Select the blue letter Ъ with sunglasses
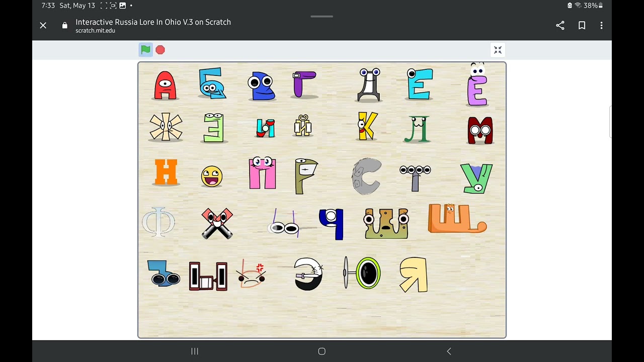The height and width of the screenshot is (362, 644). [x=164, y=273]
